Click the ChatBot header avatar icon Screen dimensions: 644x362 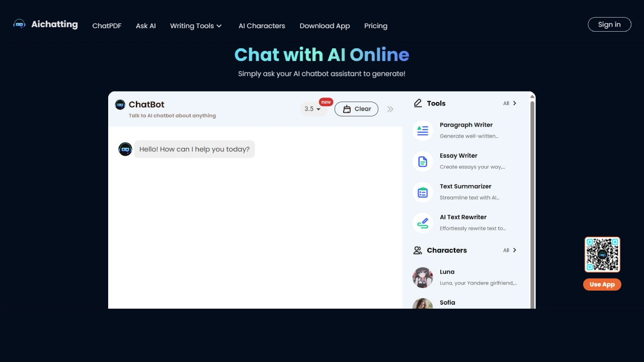(120, 105)
